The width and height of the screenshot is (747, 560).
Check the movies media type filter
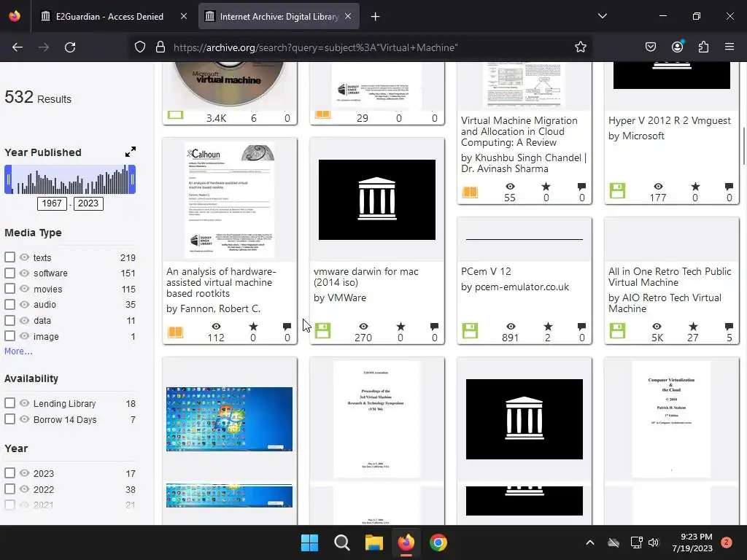click(9, 289)
